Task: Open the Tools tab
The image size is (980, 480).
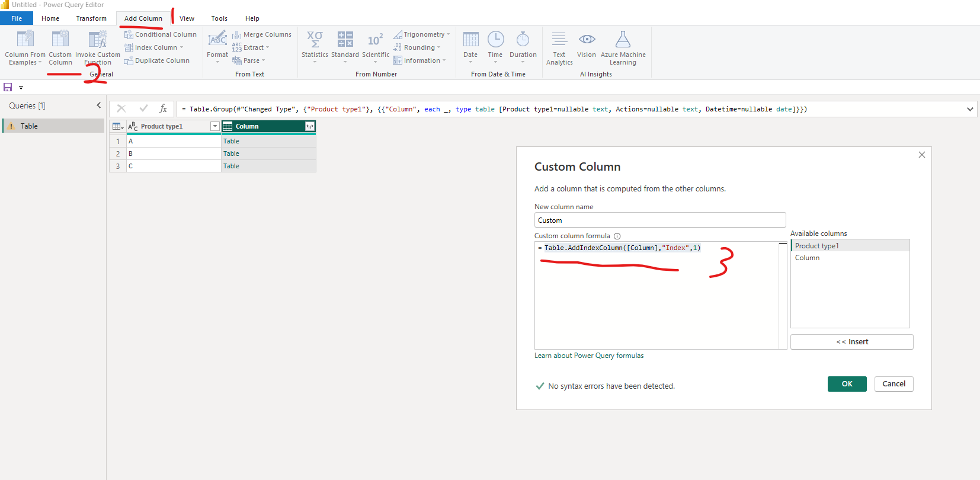Action: coord(219,18)
